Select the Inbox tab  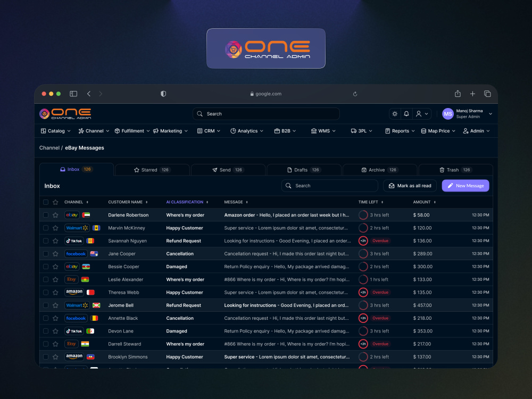click(77, 169)
